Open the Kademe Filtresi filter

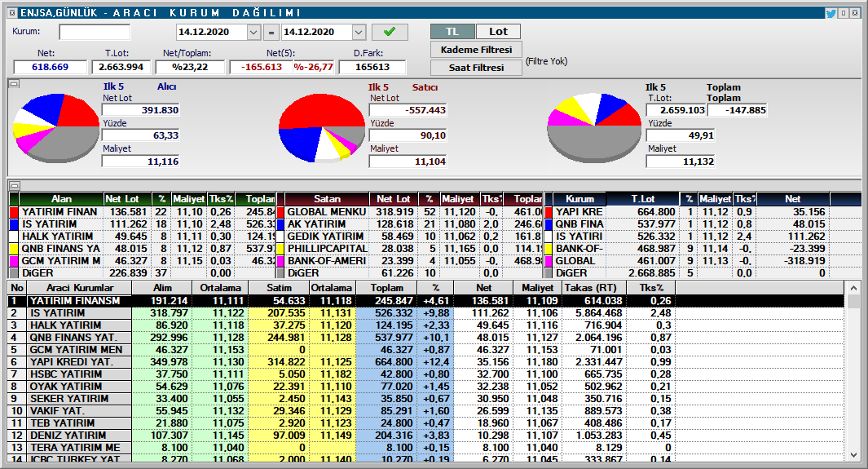pyautogui.click(x=476, y=50)
